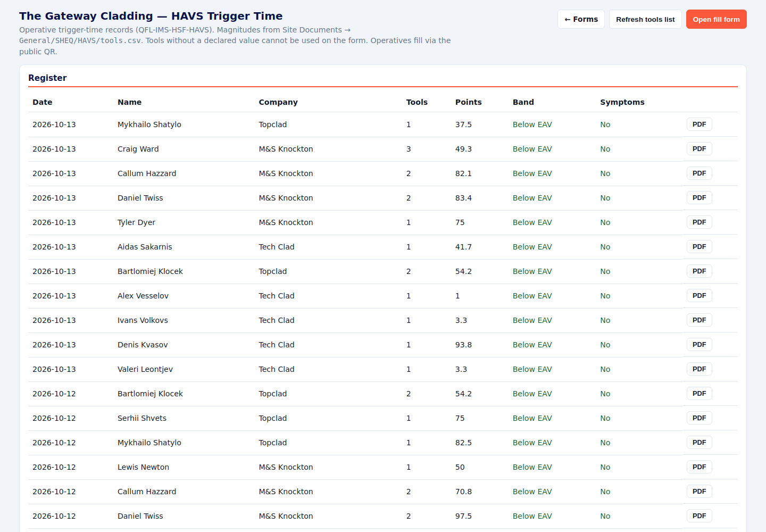The height and width of the screenshot is (532, 766).
Task: Open PDF for Daniel Twiss 2026-10-12
Action: (699, 516)
